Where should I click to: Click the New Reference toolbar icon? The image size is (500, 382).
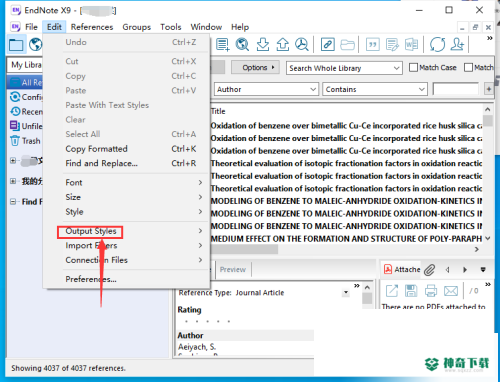223,44
